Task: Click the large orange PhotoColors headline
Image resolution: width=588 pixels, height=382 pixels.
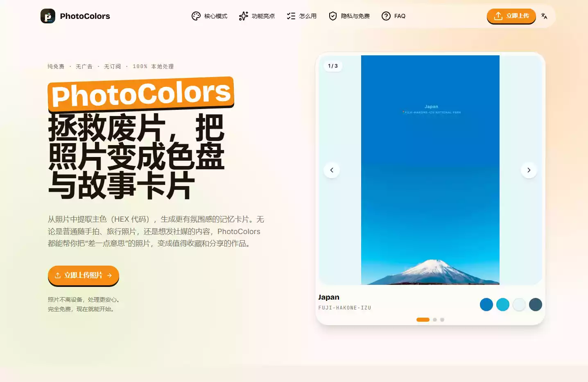Action: click(141, 94)
